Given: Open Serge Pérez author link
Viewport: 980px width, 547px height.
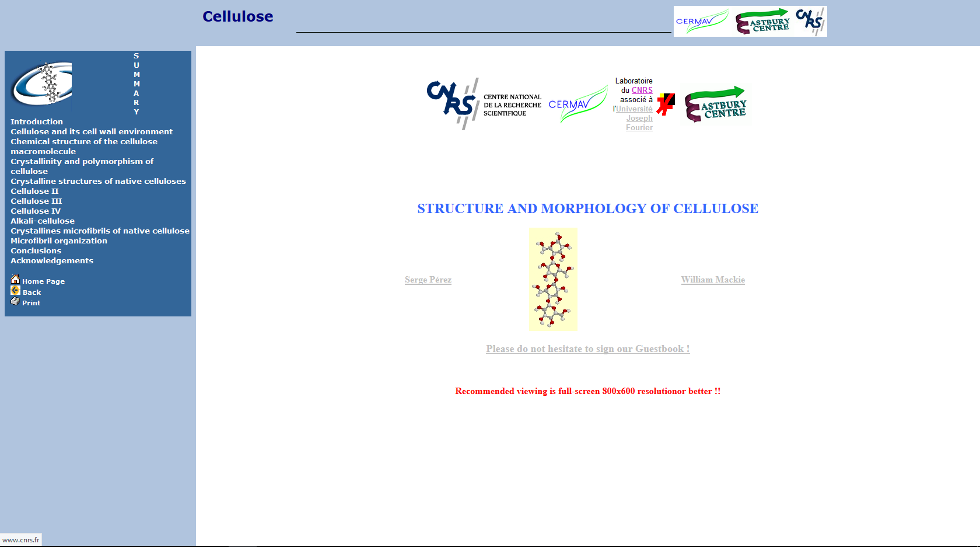Looking at the screenshot, I should pos(428,280).
